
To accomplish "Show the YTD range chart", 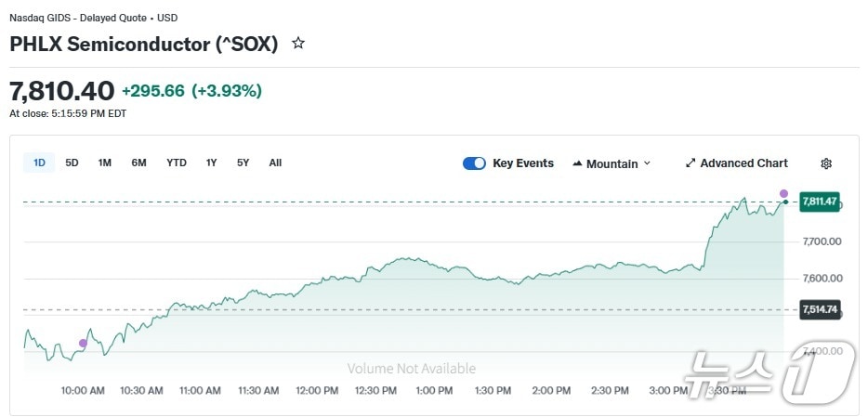I will (177, 163).
